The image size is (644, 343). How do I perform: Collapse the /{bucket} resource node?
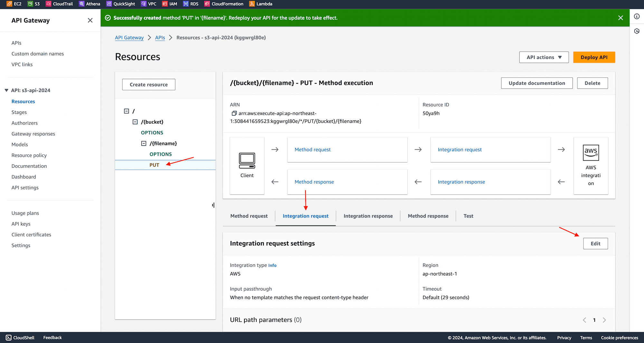135,122
